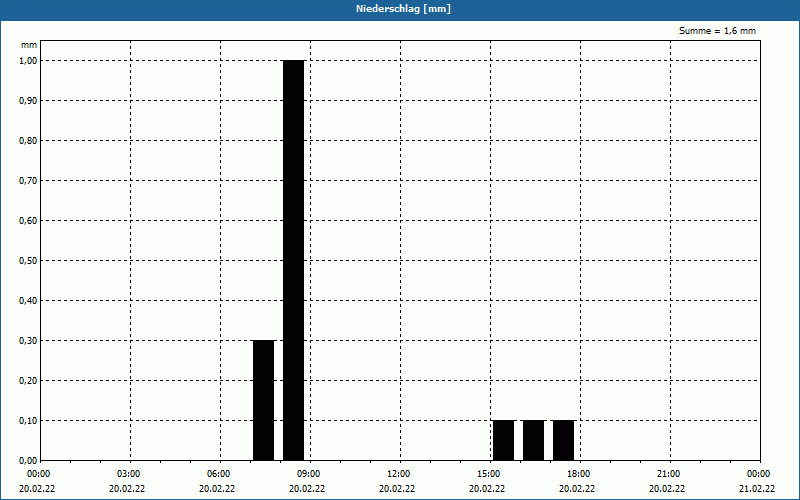The width and height of the screenshot is (800, 500).
Task: Select the 06:00 time label
Action: (219, 474)
